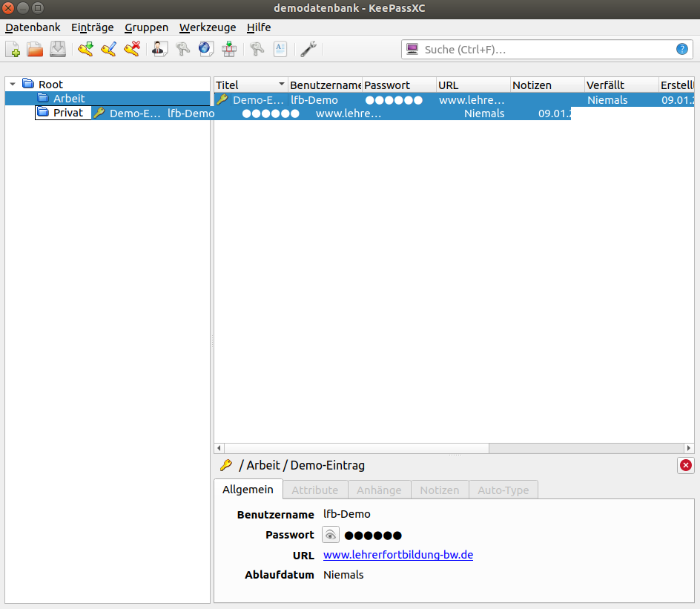The width and height of the screenshot is (700, 609).
Task: Collapse the Root group tree
Action: coord(13,85)
